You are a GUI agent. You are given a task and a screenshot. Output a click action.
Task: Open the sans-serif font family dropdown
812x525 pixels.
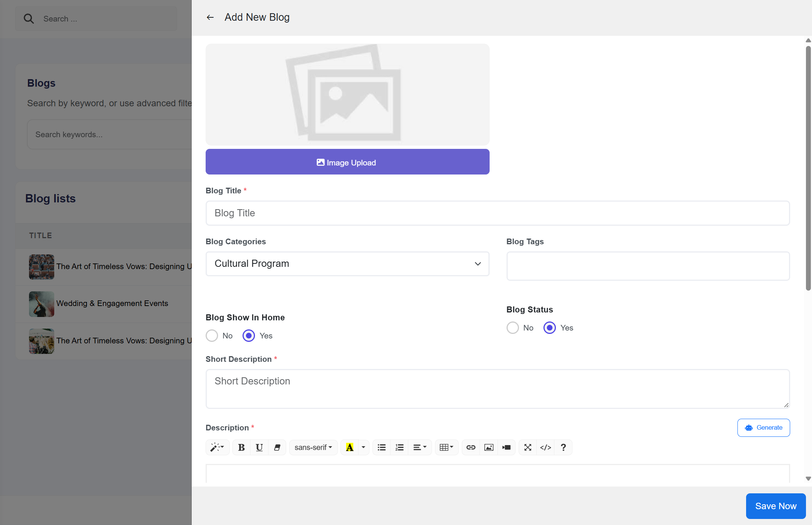(313, 447)
